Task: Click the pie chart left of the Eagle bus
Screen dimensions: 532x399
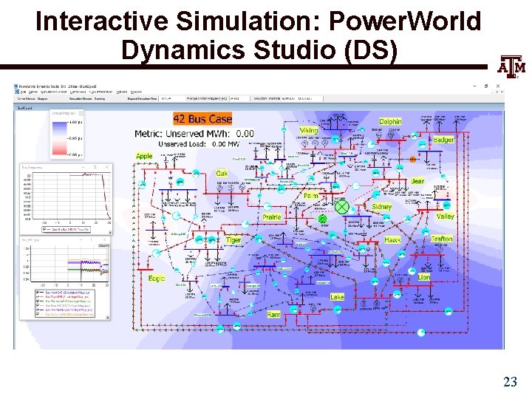Action: pos(157,253)
